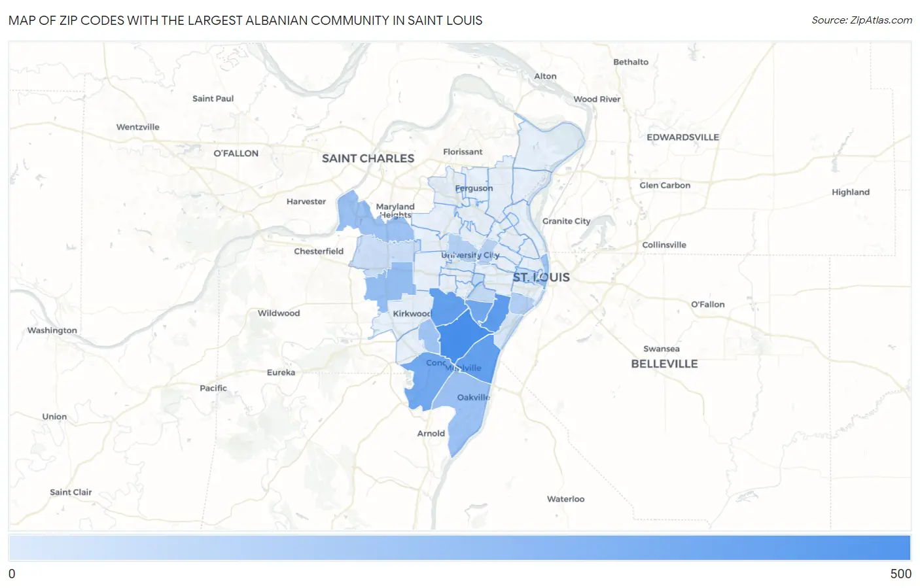Click the Pacific map label
The width and height of the screenshot is (920, 588).
[x=213, y=389]
